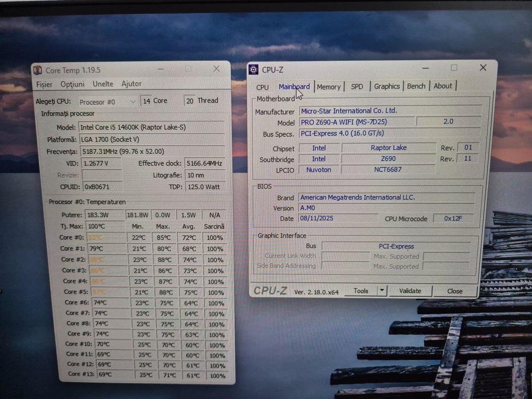Image resolution: width=532 pixels, height=399 pixels.
Task: Click the Bus Specs PCI-Express 4.0 field
Action: click(390, 133)
